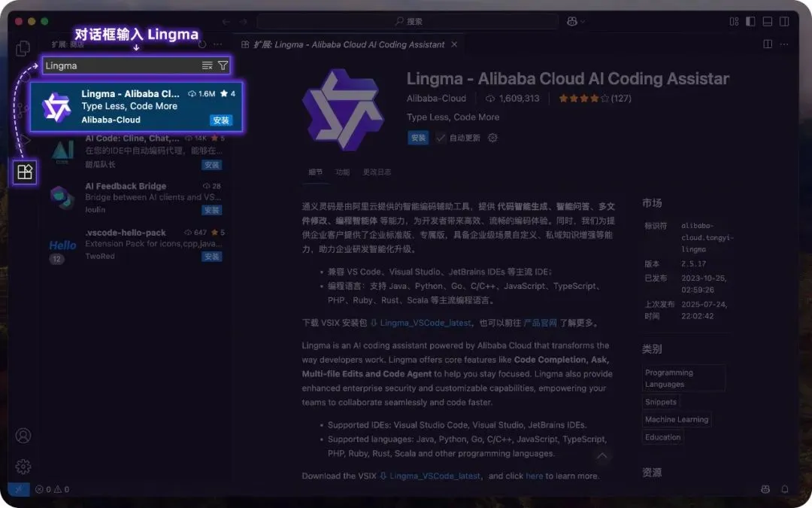
Task: Go forward with title bar arrow
Action: pos(243,21)
